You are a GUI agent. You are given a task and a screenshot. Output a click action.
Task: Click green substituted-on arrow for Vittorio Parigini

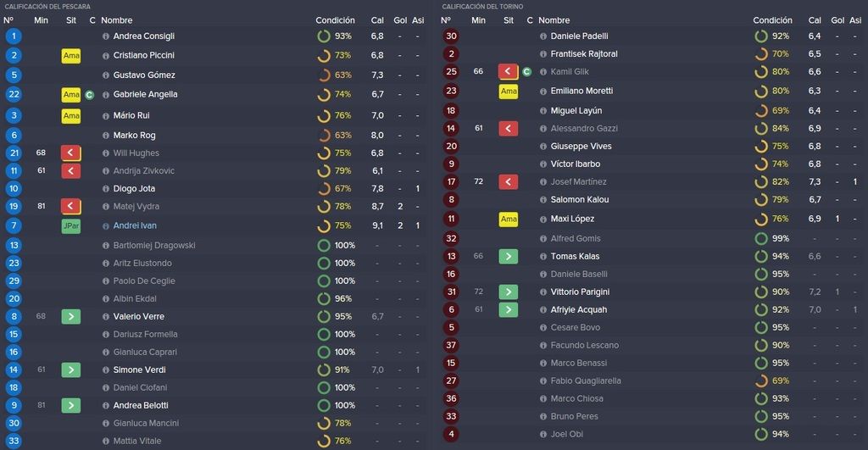[509, 292]
